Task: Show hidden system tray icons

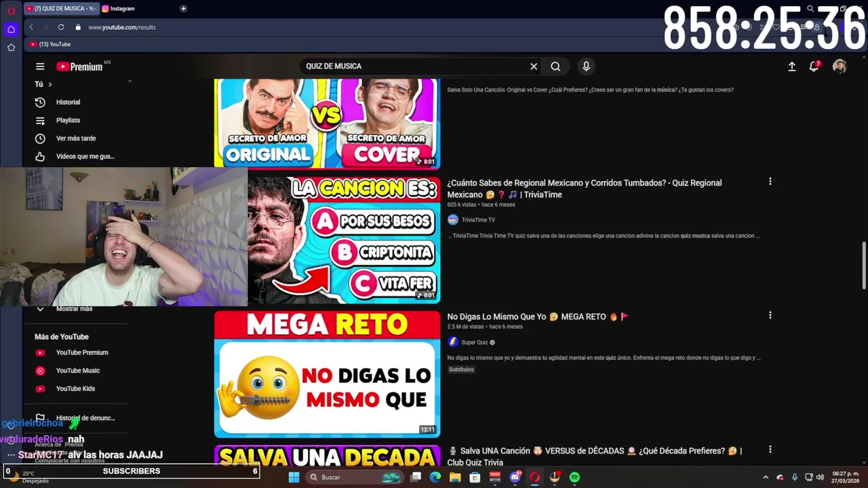Action: tap(766, 477)
